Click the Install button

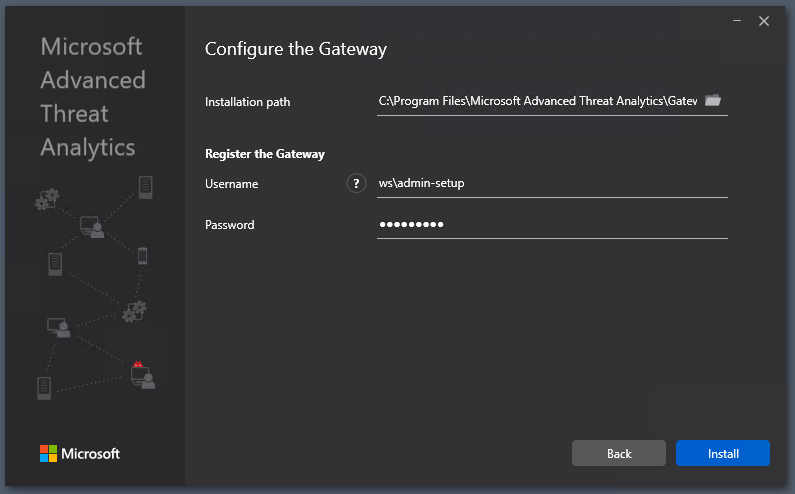click(722, 453)
